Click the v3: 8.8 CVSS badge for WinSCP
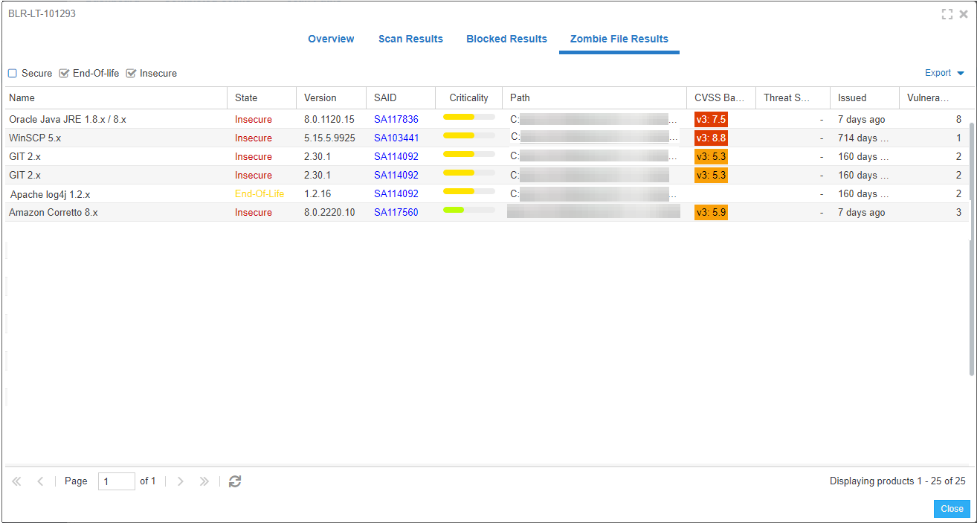The height and width of the screenshot is (526, 980). point(710,138)
